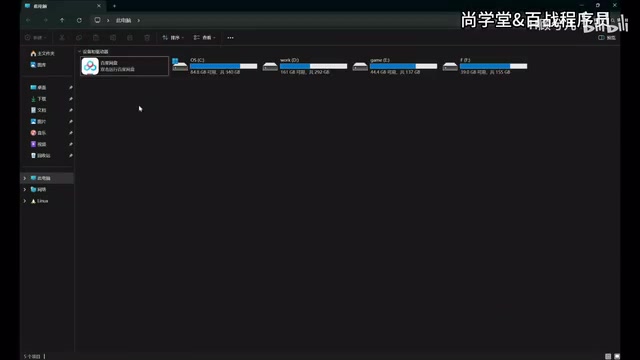Open the pinned 下载 Downloads folder
This screenshot has width=640, height=360.
pyautogui.click(x=38, y=99)
